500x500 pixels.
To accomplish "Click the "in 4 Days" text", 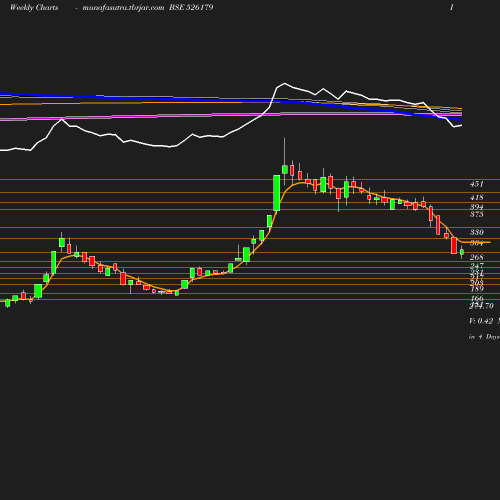I will pos(484,337).
